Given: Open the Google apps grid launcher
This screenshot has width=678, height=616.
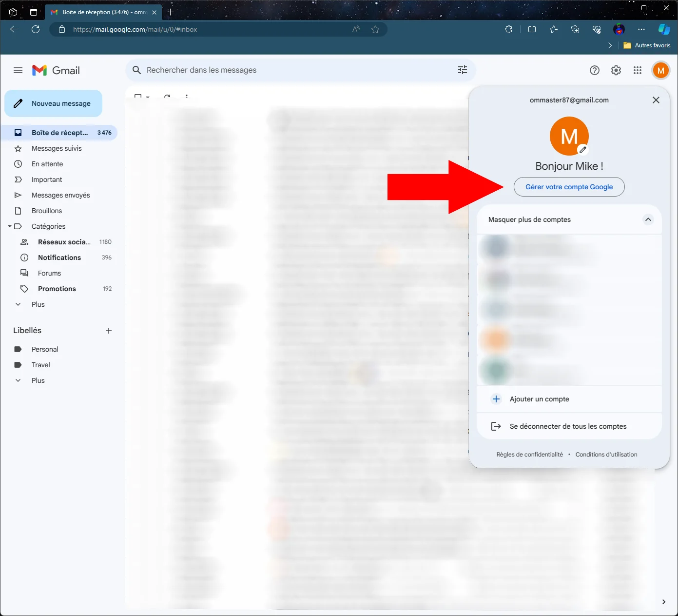Looking at the screenshot, I should (x=638, y=70).
